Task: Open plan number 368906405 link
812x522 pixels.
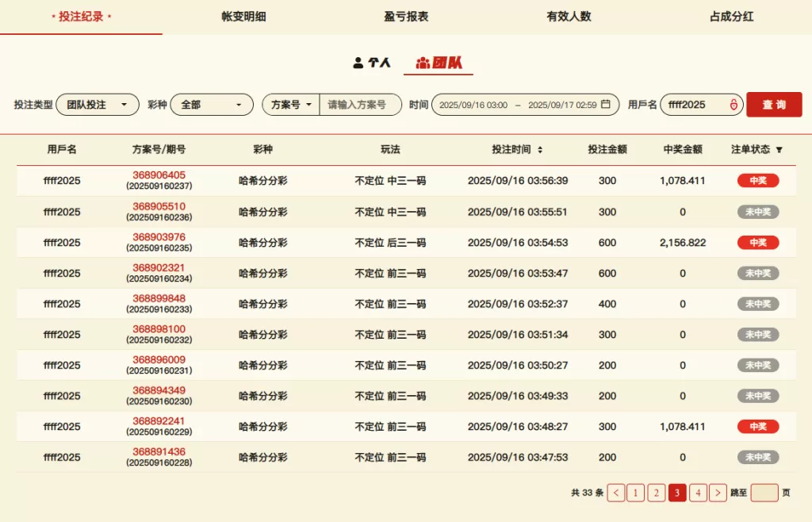Action: [x=159, y=175]
